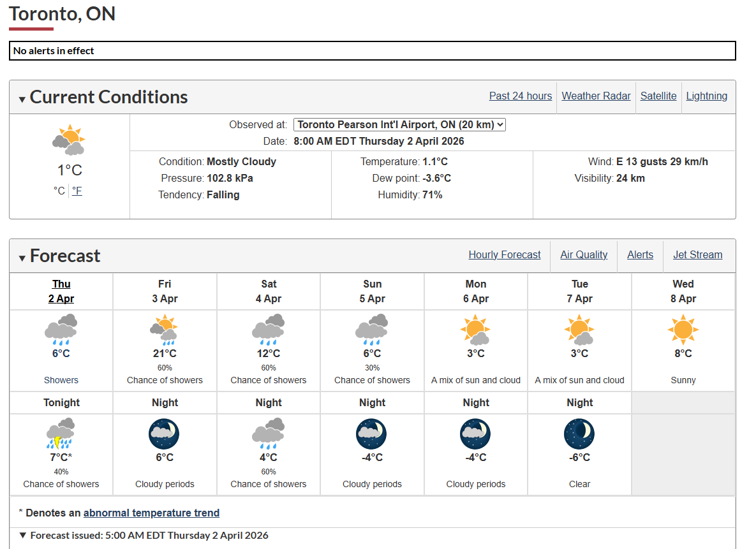This screenshot has width=756, height=549.
Task: View the Past 24 hours link
Action: click(x=521, y=96)
